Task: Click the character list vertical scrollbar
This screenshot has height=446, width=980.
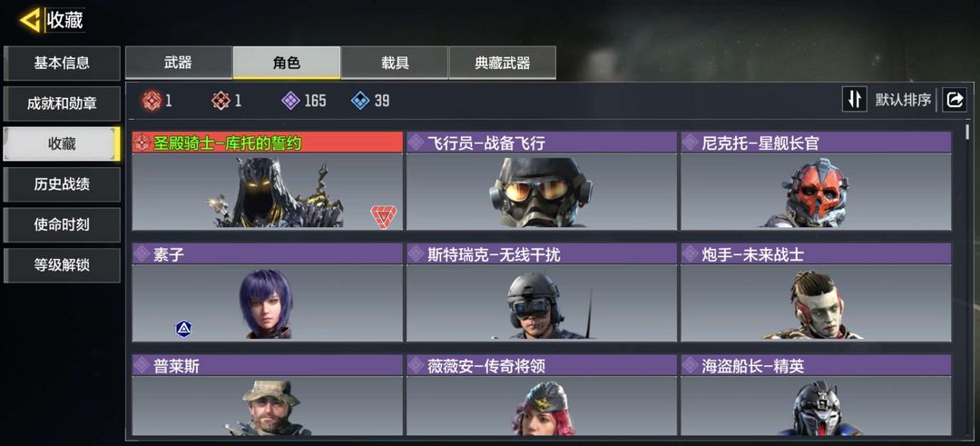Action: pos(967,282)
